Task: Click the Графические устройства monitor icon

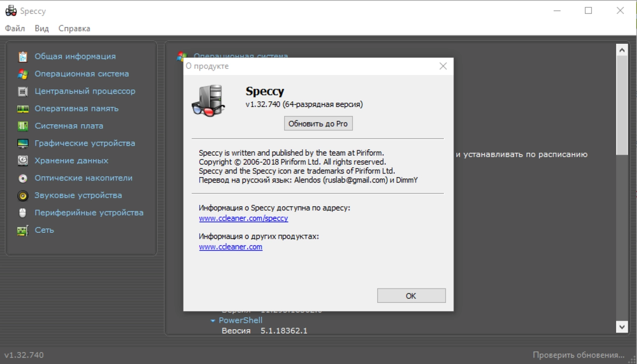Action: click(x=23, y=144)
